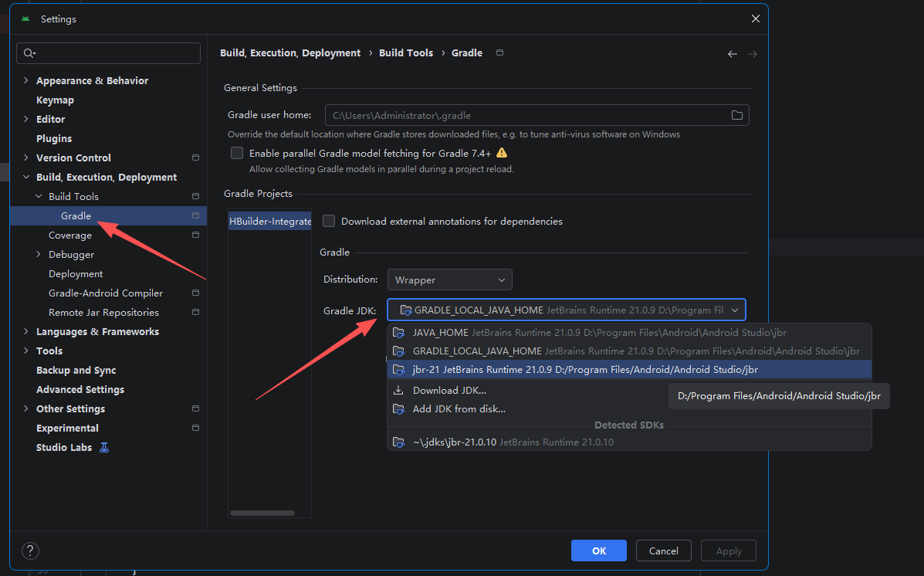Screen dimensions: 924x576
Task: Click the SDK icon on the ~\.jdks\jbr-21.0.10 entry
Action: 398,442
